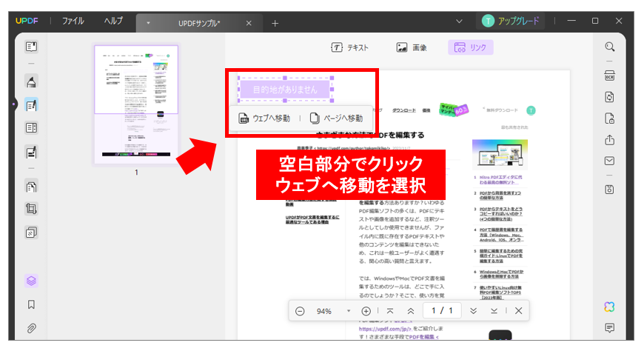Screen dimensions: 644x354
Task: Select the テキスト editing mode
Action: click(x=350, y=47)
